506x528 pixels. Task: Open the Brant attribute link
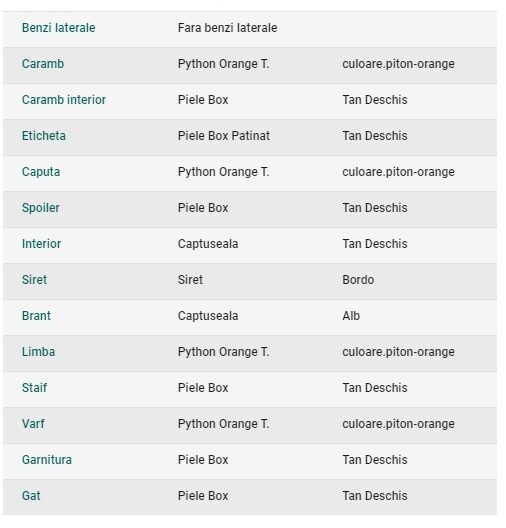tap(36, 316)
